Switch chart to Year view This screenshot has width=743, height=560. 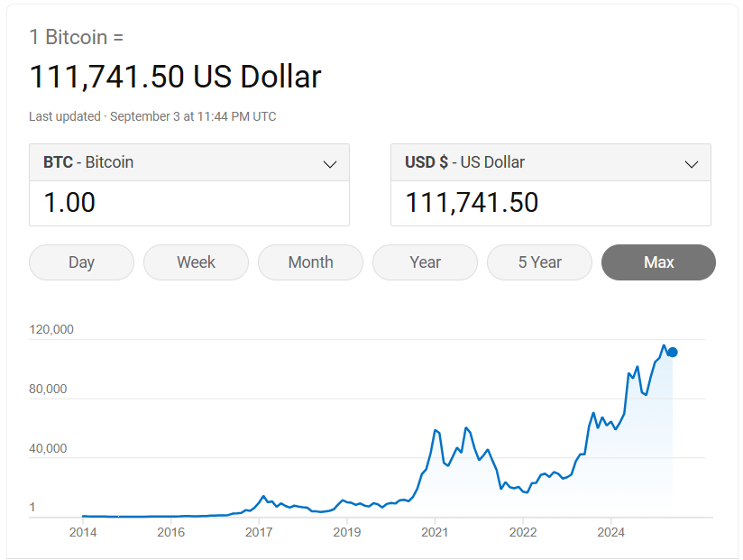click(425, 262)
